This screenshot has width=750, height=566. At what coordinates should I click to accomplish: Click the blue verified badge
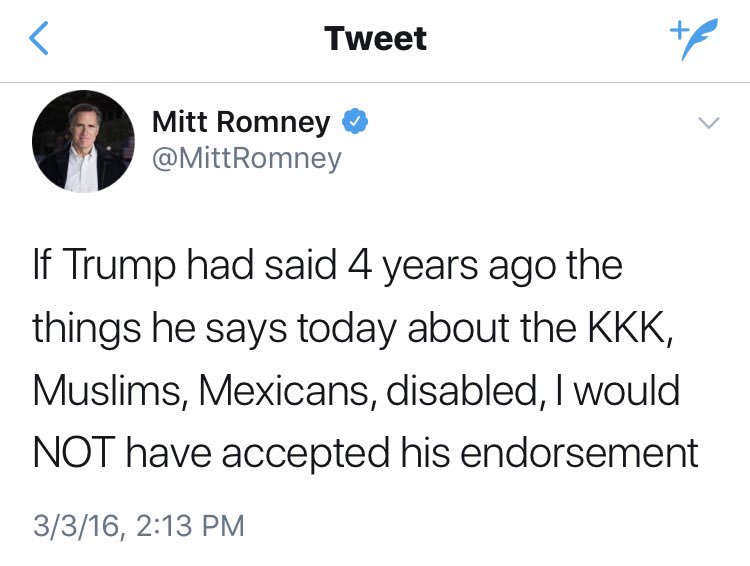click(355, 123)
